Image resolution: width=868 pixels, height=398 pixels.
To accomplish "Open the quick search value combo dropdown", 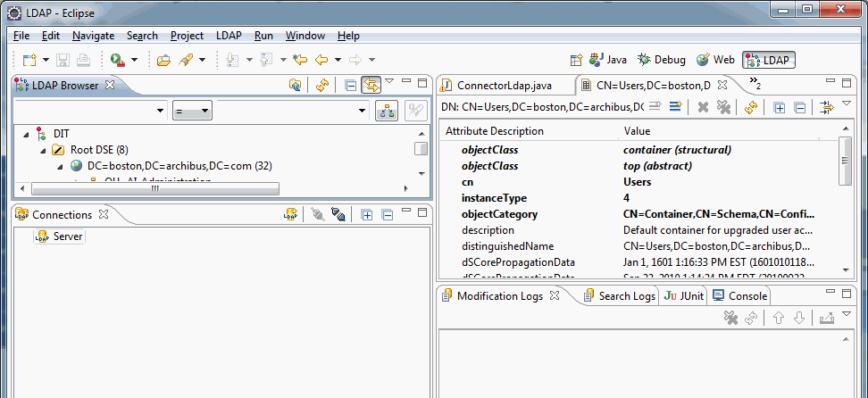I will click(363, 111).
